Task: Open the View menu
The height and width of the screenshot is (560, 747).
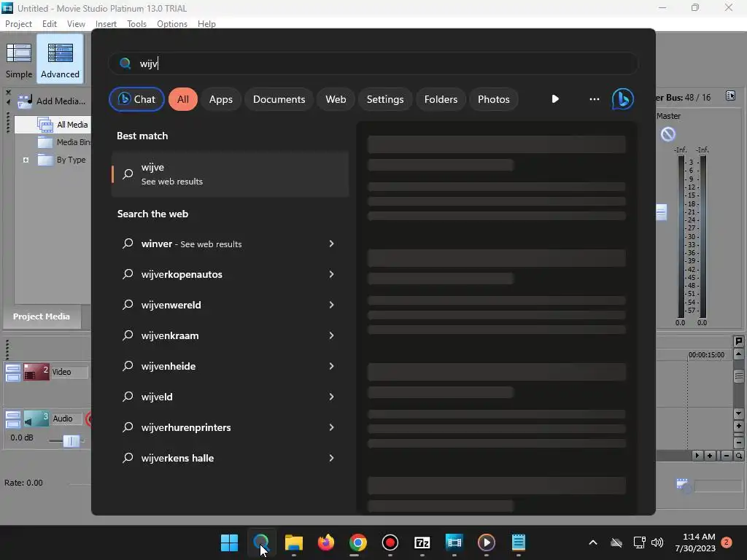Action: (76, 24)
